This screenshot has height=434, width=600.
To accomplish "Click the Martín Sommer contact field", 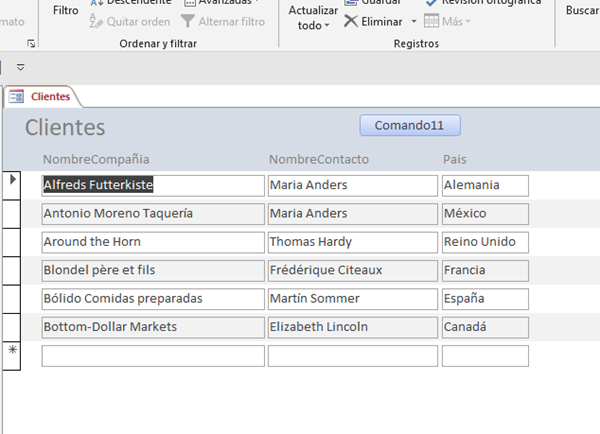I will click(353, 299).
